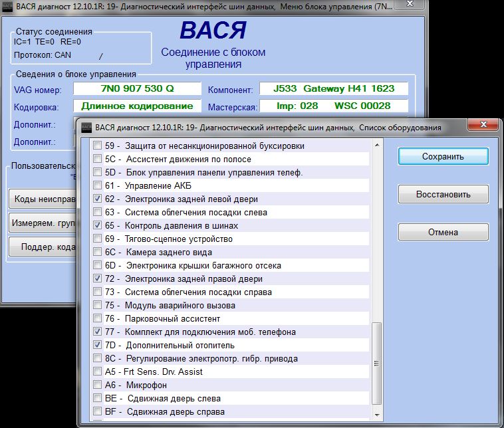Tick 63 entry assistance left checkbox
The image size is (504, 428).
pyautogui.click(x=97, y=212)
